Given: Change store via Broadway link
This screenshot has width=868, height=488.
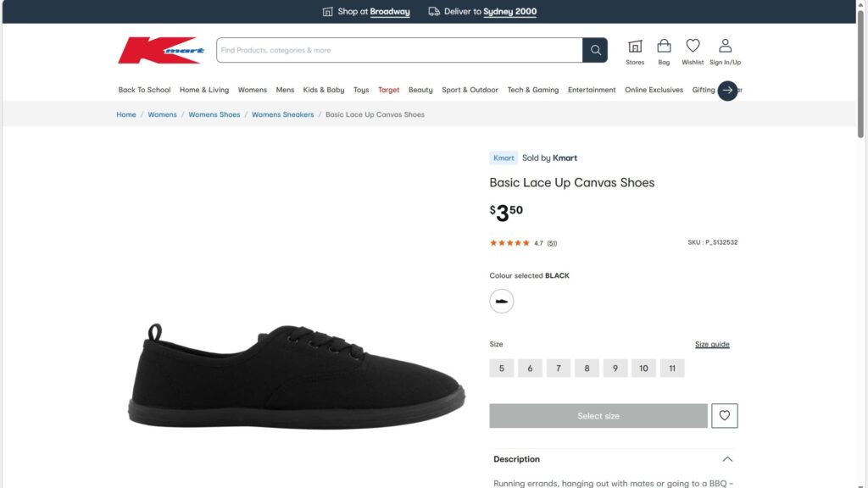Looking at the screenshot, I should pyautogui.click(x=390, y=12).
